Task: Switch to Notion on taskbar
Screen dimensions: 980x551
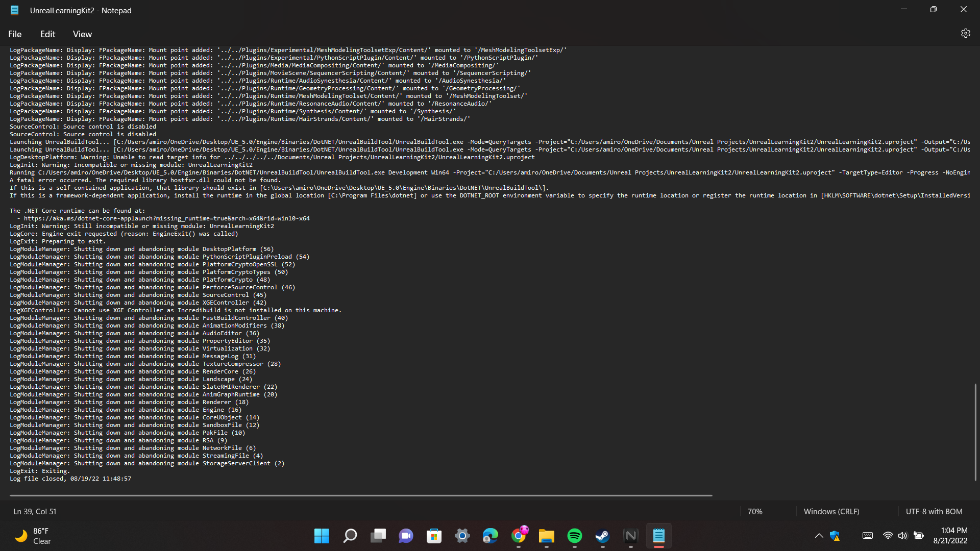Action: [x=631, y=536]
